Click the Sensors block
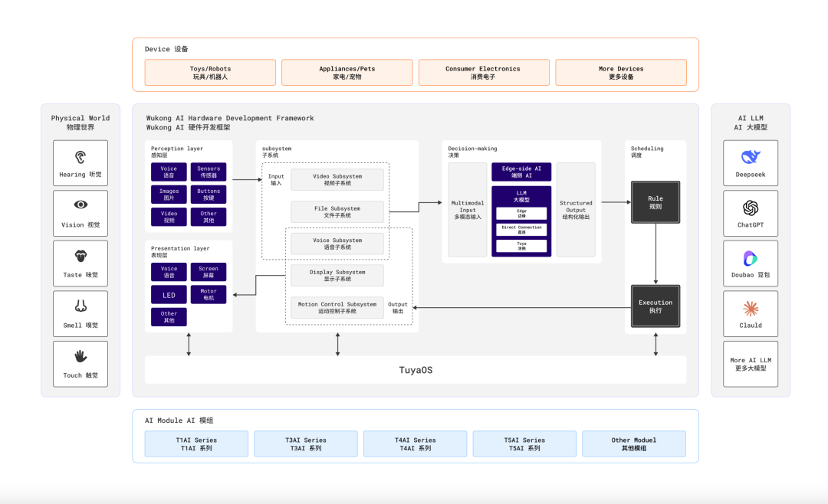Screen dimensions: 828x504 [209, 172]
